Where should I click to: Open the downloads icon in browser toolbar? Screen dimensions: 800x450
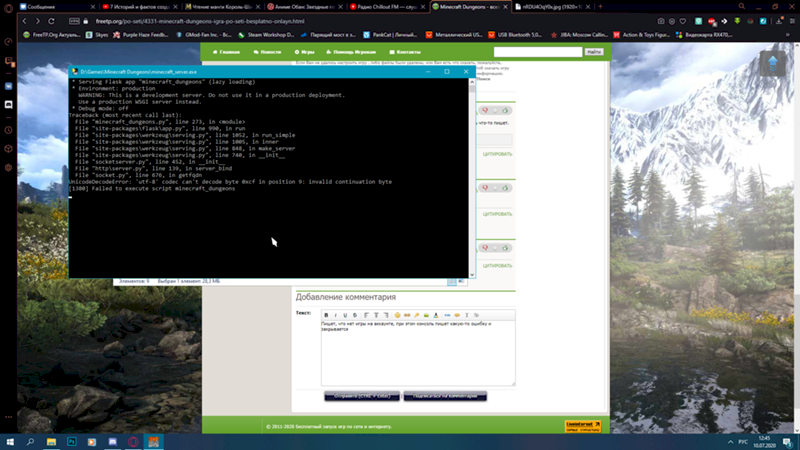779,21
